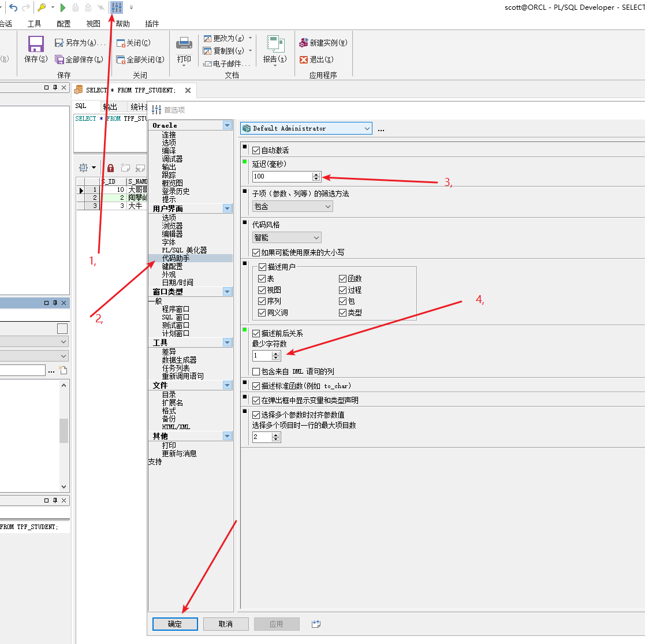Screen dimensions: 645x644
Task: Click Close All (全部关闭) icon
Action: [x=121, y=59]
